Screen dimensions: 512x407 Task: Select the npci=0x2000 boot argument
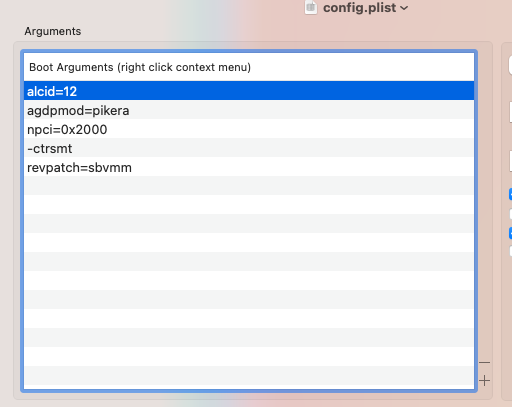tap(249, 129)
